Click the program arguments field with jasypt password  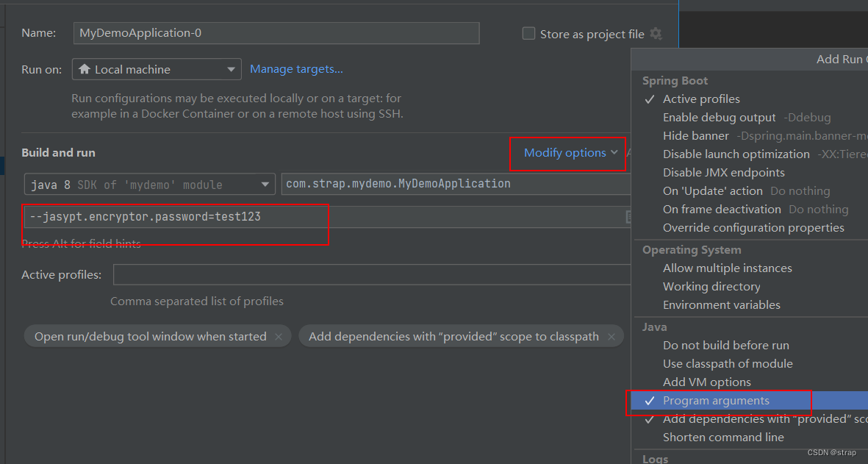pos(326,217)
